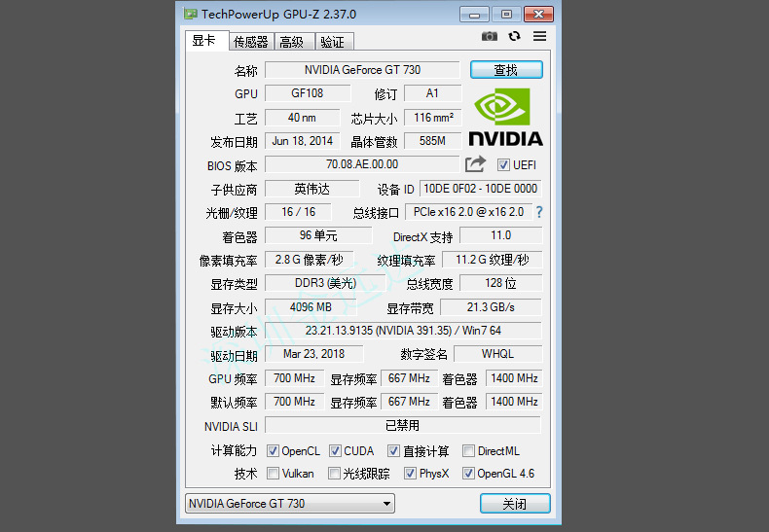Toggle the OpenCL checkbox
The width and height of the screenshot is (769, 532).
(x=273, y=450)
